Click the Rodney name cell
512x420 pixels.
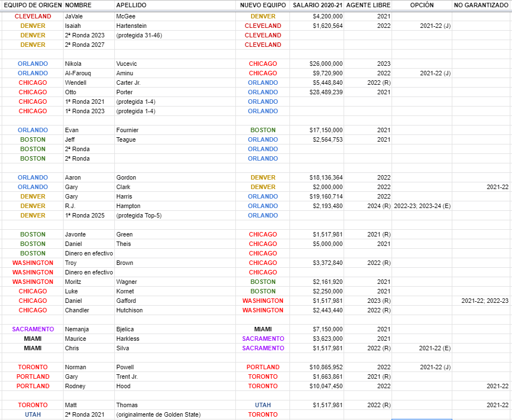(x=89, y=386)
